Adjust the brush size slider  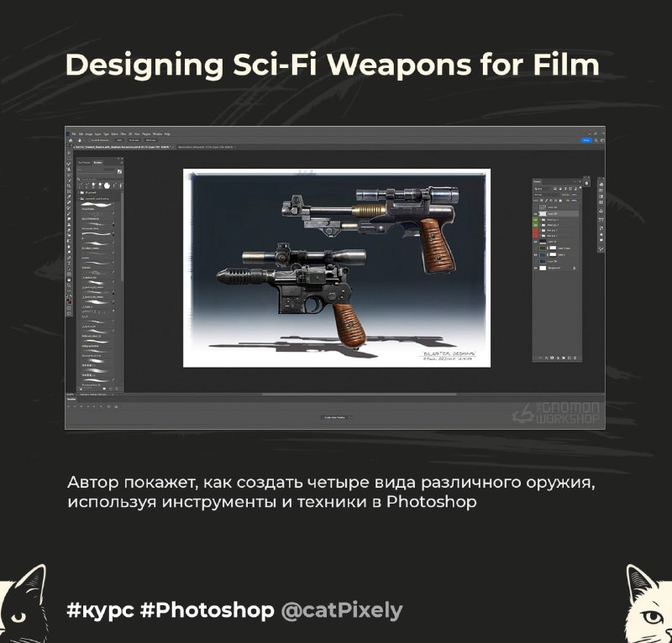point(97,173)
